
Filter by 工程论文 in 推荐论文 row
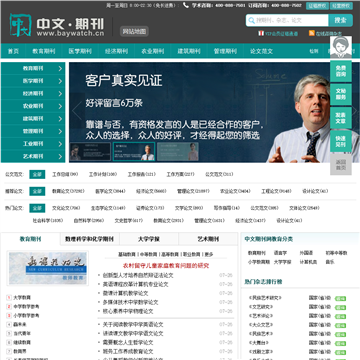point(276,191)
